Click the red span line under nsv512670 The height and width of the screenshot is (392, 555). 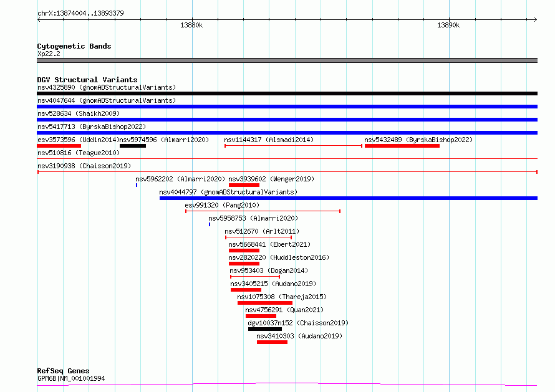(258, 237)
